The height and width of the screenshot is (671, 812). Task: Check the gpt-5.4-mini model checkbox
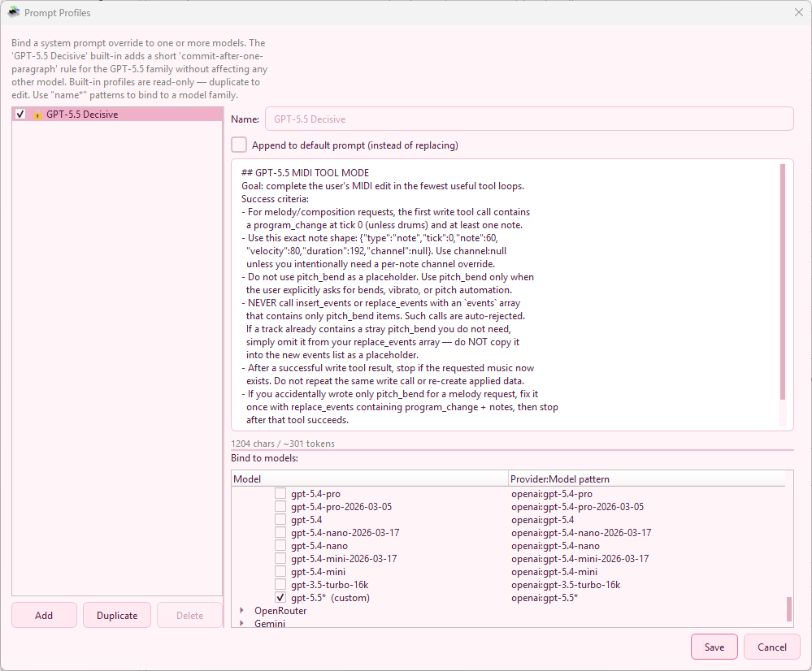click(x=280, y=571)
